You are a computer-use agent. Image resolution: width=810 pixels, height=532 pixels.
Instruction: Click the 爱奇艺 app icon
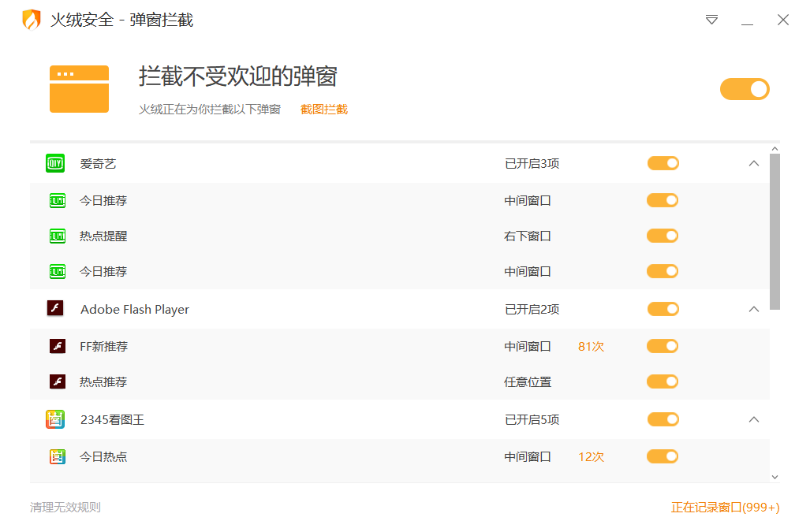pyautogui.click(x=55, y=164)
